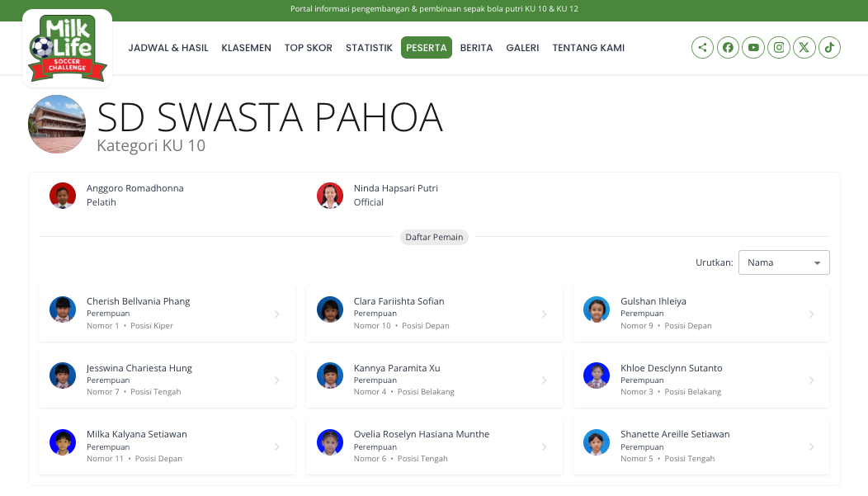The width and height of the screenshot is (868, 496).
Task: Click the share icon in header
Action: (702, 48)
